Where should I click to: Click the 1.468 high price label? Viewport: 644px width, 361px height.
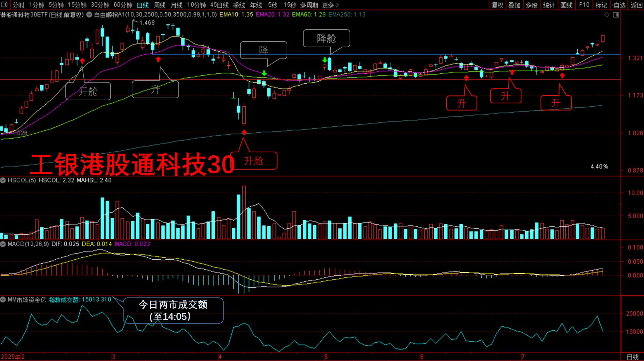point(147,23)
